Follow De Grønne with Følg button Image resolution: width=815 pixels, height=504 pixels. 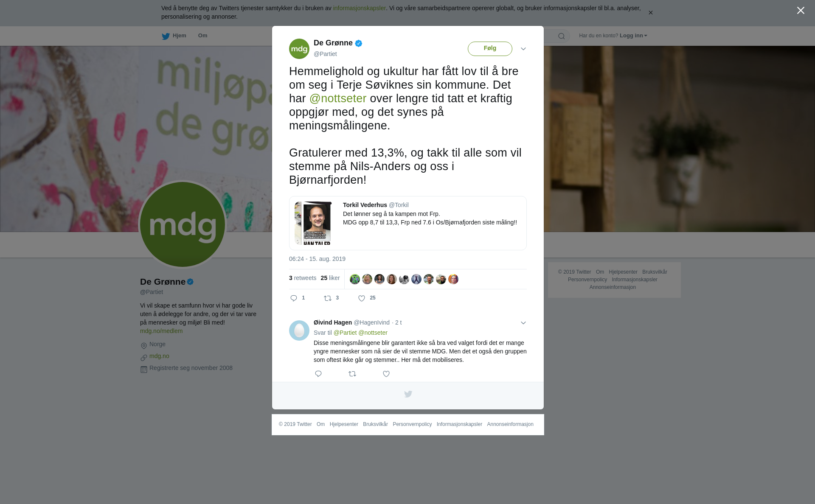click(490, 48)
